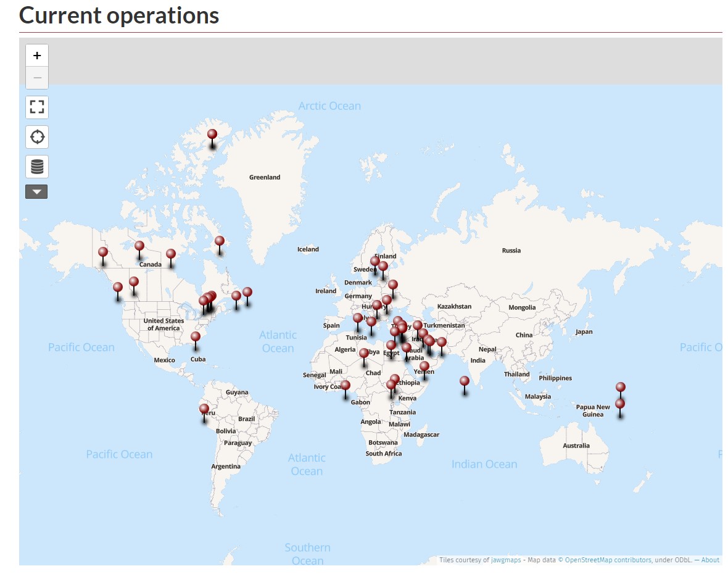The image size is (728, 574).
Task: Click the pin near Ivory Coast
Action: [x=345, y=386]
